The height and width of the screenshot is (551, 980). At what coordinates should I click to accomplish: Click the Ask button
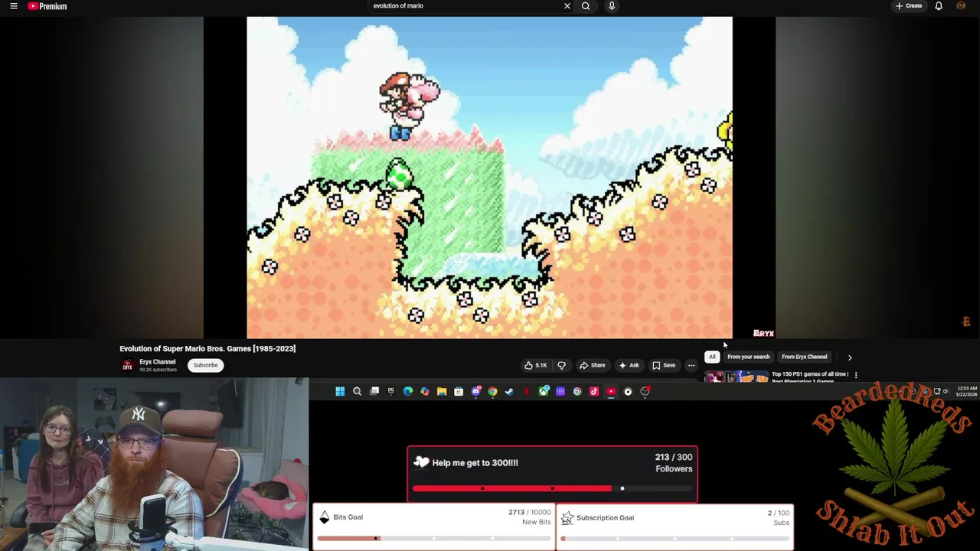[629, 365]
